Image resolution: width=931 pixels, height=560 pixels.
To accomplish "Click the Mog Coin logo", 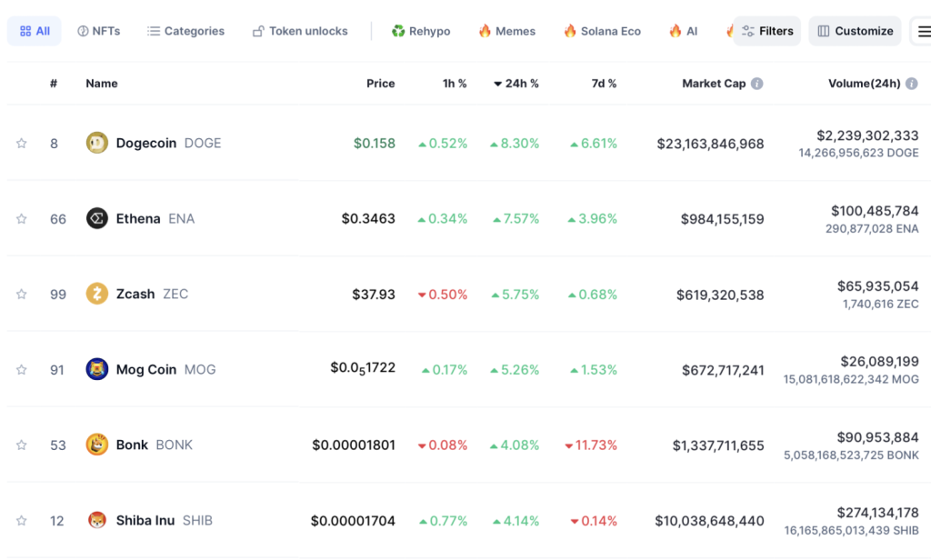I will [96, 369].
